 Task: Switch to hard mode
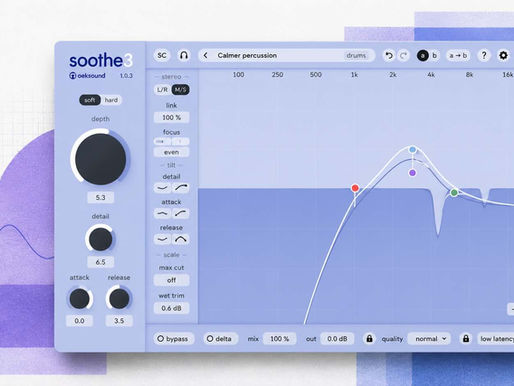pos(111,100)
